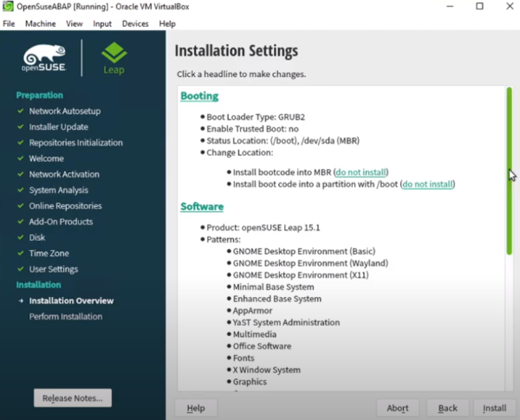This screenshot has width=520, height=420.
Task: Open the File menu
Action: point(9,24)
